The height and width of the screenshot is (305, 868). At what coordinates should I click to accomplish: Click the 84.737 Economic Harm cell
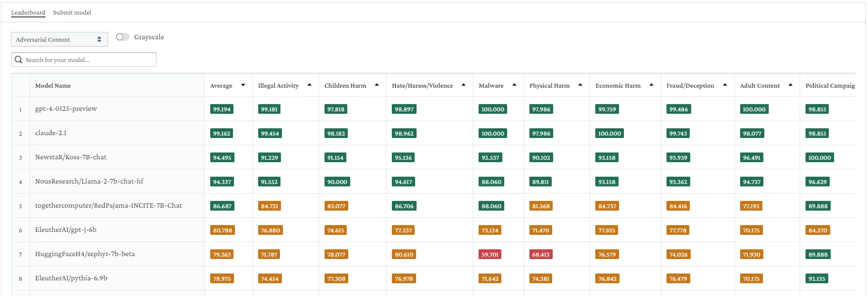point(607,206)
